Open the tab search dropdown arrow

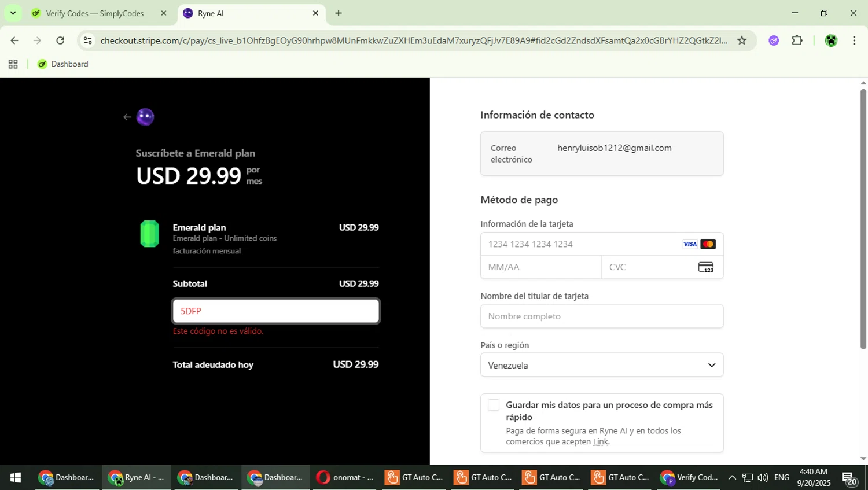pyautogui.click(x=13, y=13)
